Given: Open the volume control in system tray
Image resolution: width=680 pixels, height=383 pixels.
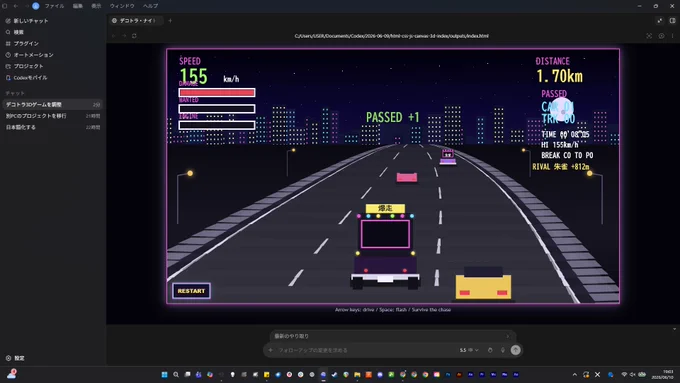Looking at the screenshot, I should pos(633,375).
